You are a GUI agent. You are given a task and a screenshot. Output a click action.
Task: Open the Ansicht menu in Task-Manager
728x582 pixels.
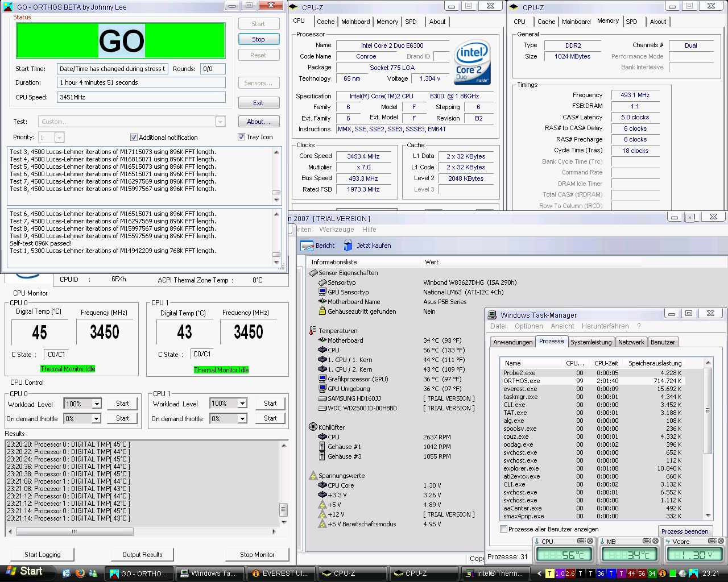(562, 326)
